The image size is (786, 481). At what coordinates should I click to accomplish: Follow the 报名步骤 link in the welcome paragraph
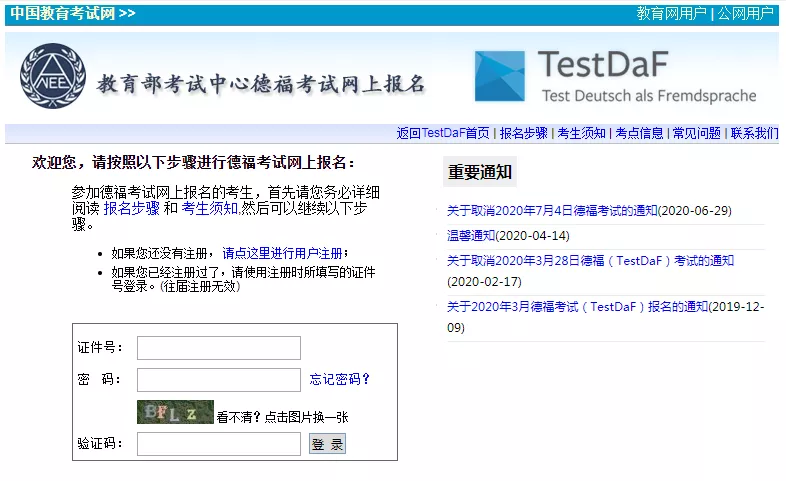point(131,208)
